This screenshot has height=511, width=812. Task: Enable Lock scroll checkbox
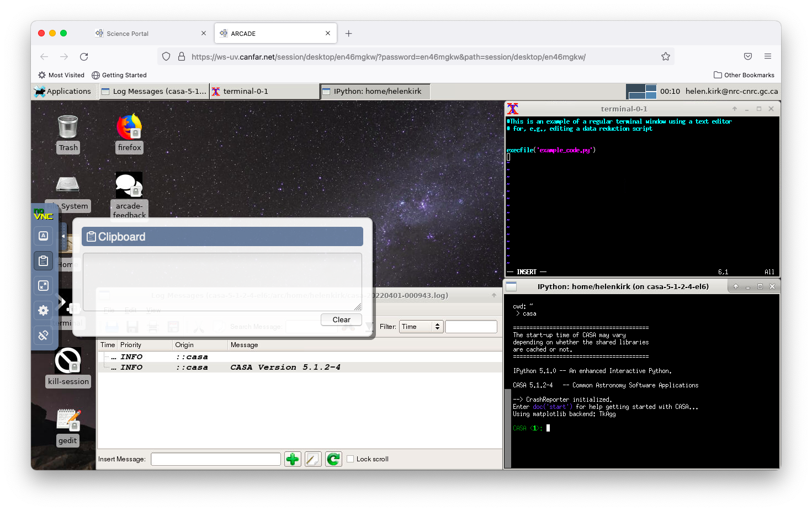tap(350, 459)
